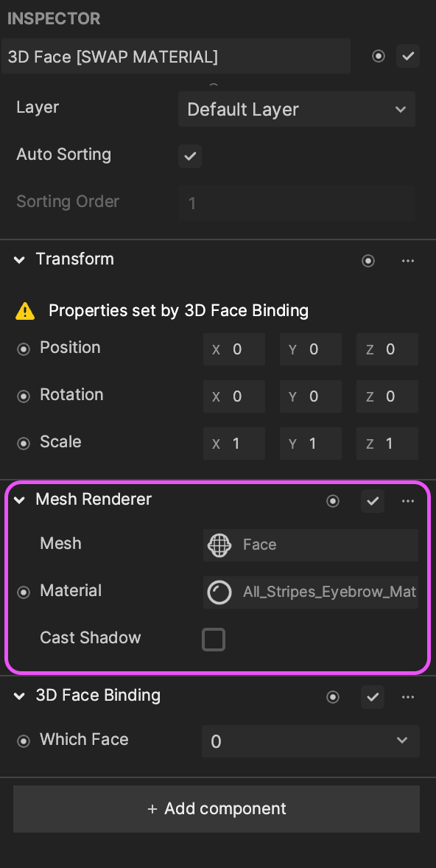
Task: Uncheck the 3D Face object enabled checkbox
Action: (408, 56)
